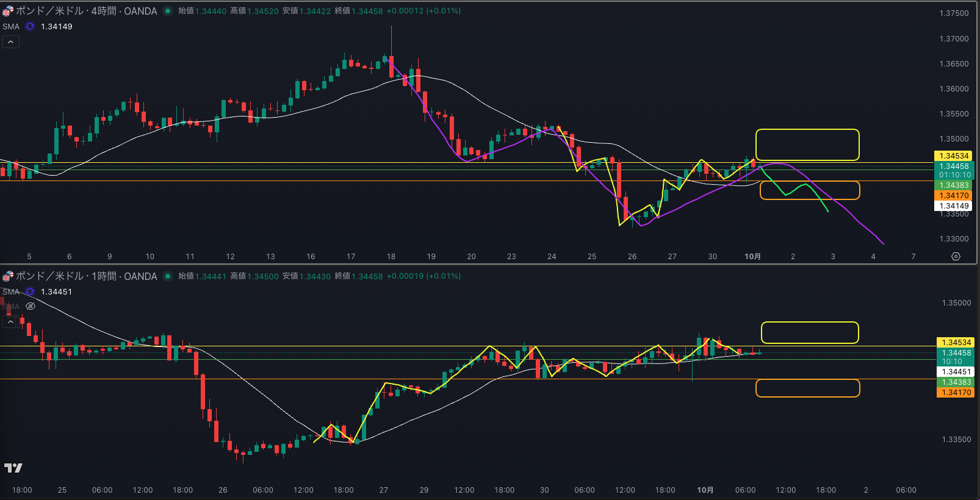Click the SMA refresh icon in lower chart
Image resolution: width=980 pixels, height=500 pixels.
point(30,292)
